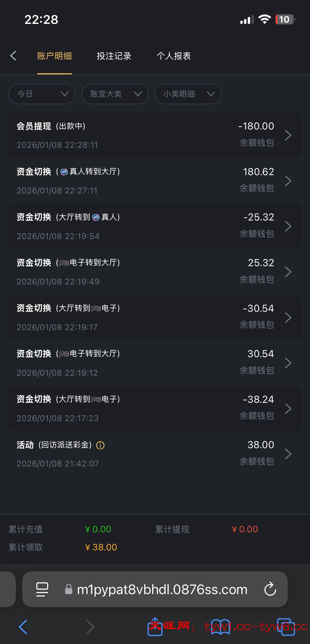Image resolution: width=310 pixels, height=644 pixels.
Task: Switch to the 投注记录 tab
Action: click(x=114, y=56)
